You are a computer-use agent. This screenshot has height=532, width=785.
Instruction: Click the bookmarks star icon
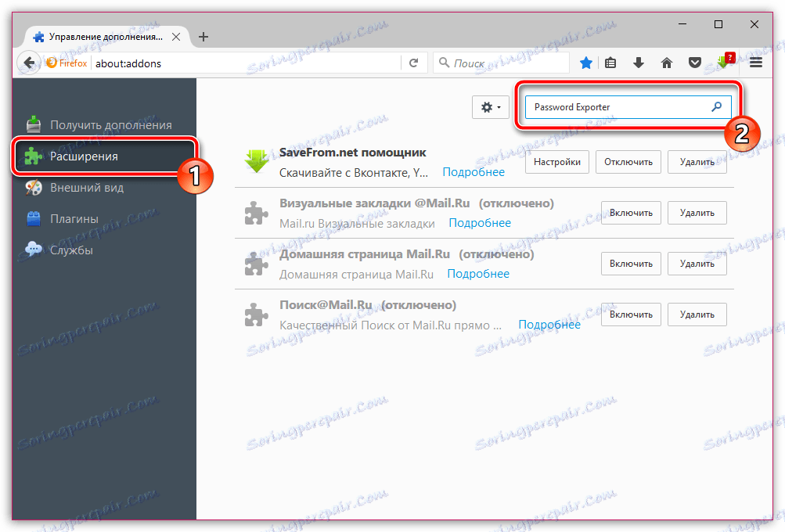point(585,62)
